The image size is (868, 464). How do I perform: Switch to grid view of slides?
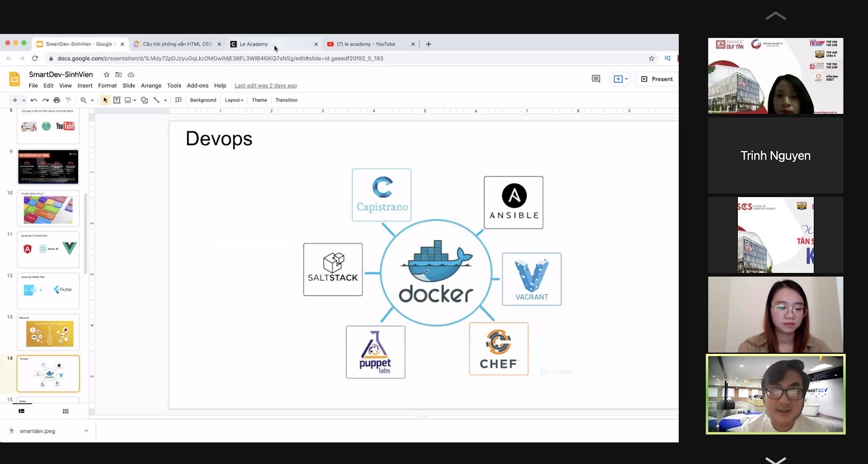tap(66, 411)
